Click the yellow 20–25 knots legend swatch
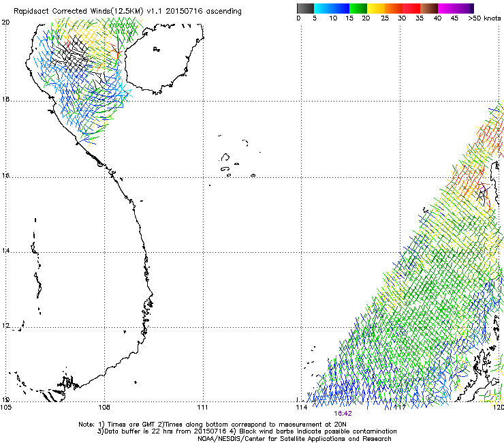The image size is (504, 443). [x=376, y=8]
